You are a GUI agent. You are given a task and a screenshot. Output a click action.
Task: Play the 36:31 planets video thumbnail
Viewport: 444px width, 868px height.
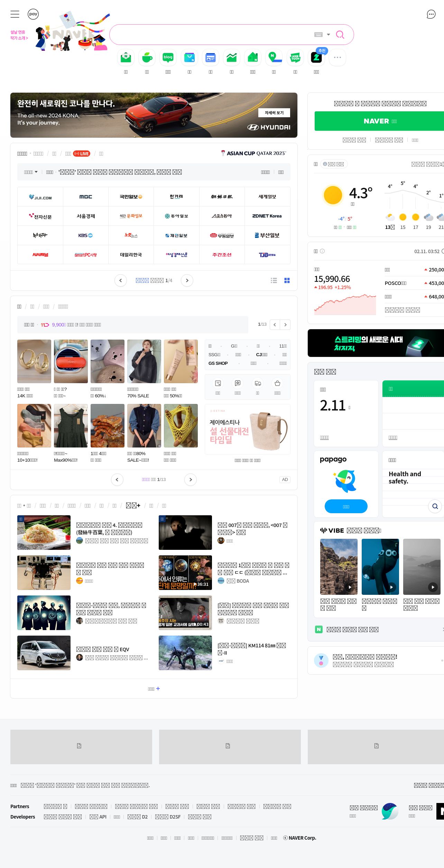(x=185, y=573)
